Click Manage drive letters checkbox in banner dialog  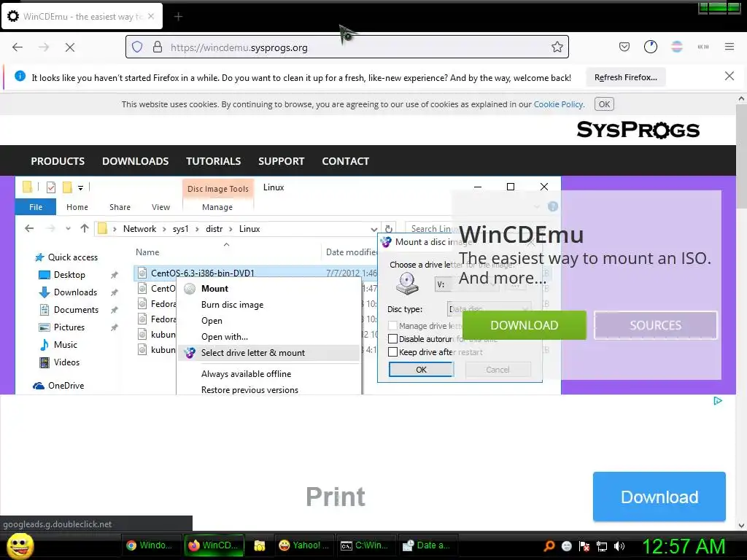tap(392, 326)
